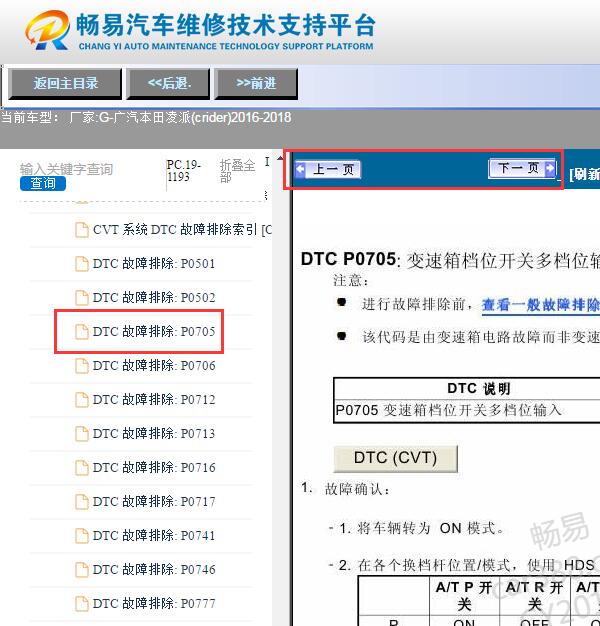Screen dimensions: 600x626
Task: Click document icon beside P0717
Action: 82,501
